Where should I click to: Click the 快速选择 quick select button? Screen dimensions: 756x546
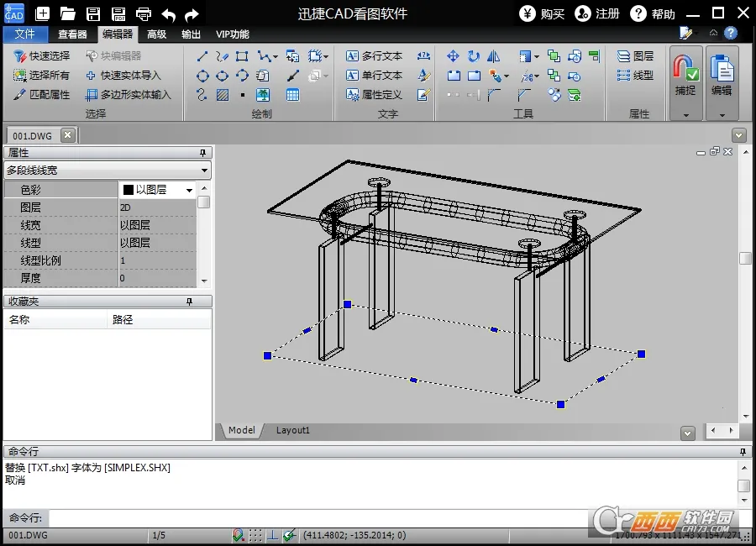pyautogui.click(x=42, y=56)
